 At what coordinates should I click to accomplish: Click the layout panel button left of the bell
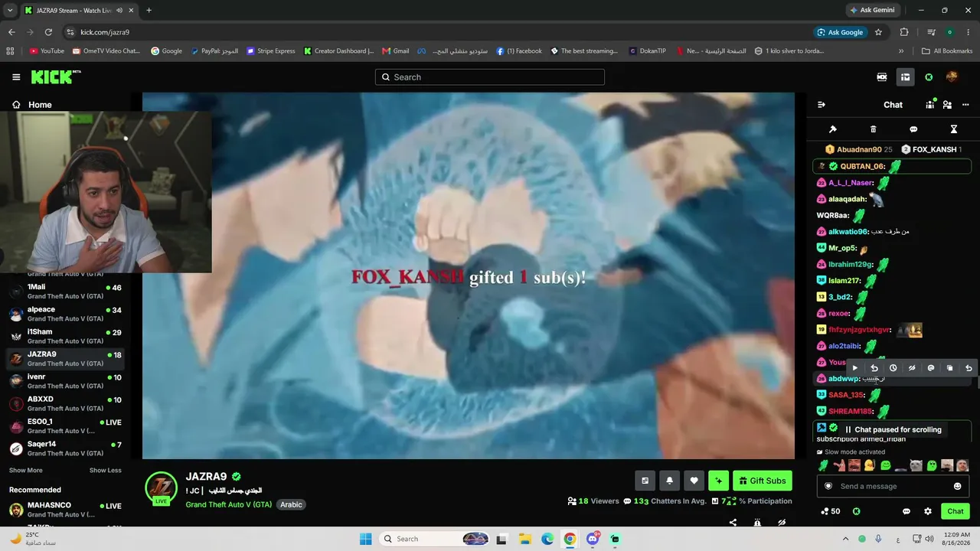coord(645,481)
